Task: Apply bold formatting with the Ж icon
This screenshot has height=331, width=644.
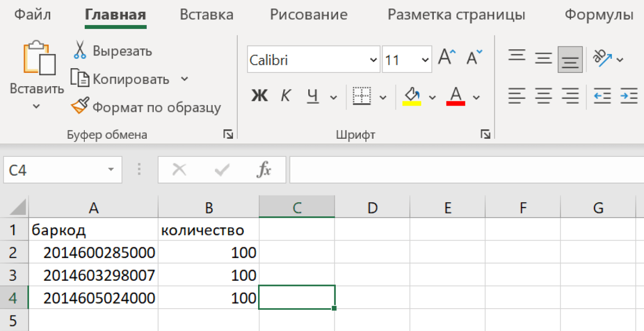Action: [259, 96]
